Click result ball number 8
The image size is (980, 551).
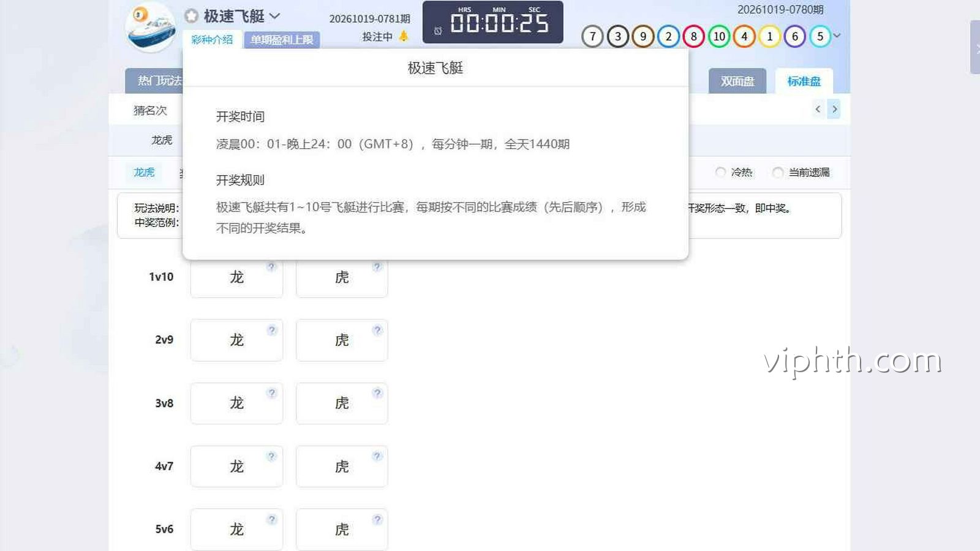[x=694, y=36]
